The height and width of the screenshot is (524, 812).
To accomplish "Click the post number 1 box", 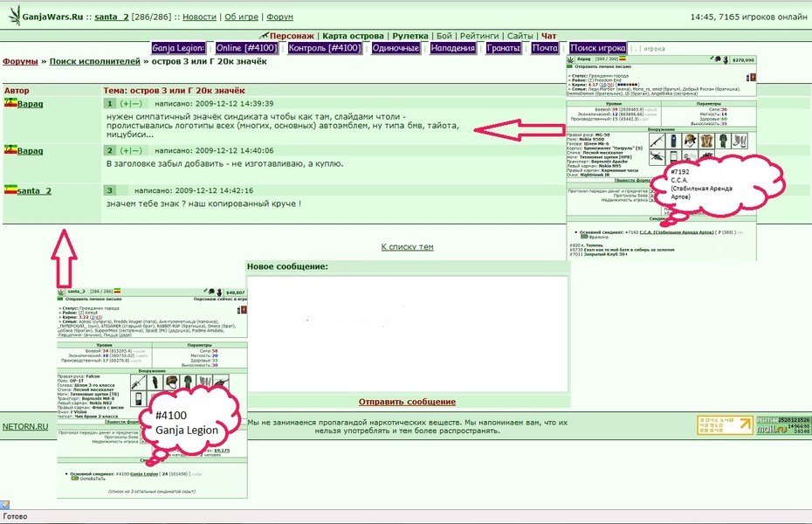I will point(109,104).
